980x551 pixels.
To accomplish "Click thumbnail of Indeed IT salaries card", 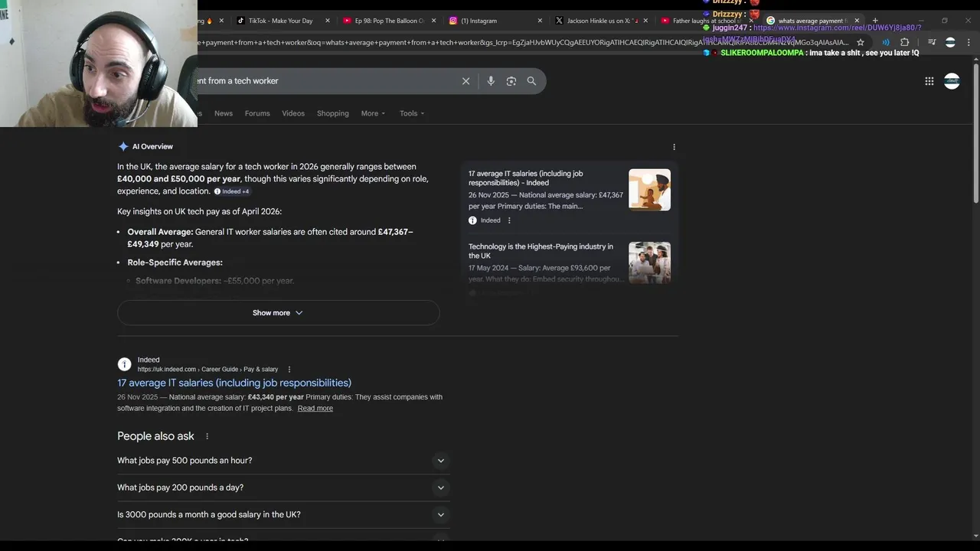I will click(x=649, y=190).
